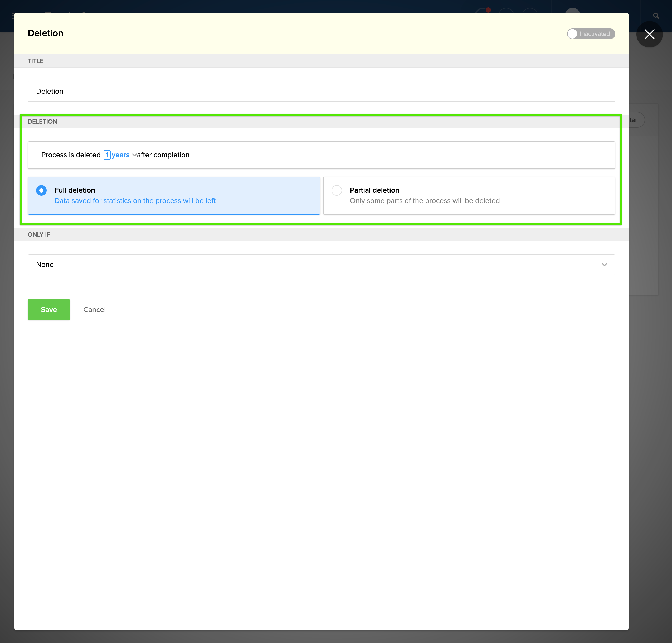Click into the Deletion title input field
Image resolution: width=672 pixels, height=643 pixels.
321,91
